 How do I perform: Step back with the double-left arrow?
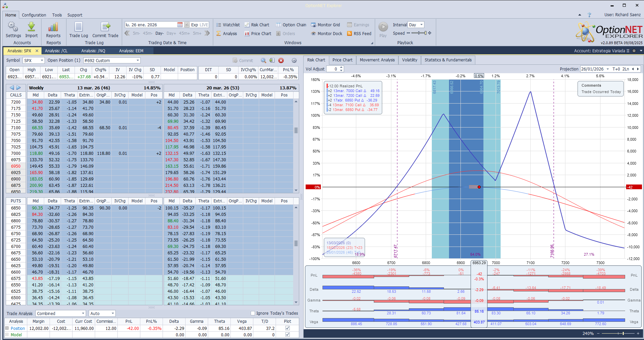point(127,33)
